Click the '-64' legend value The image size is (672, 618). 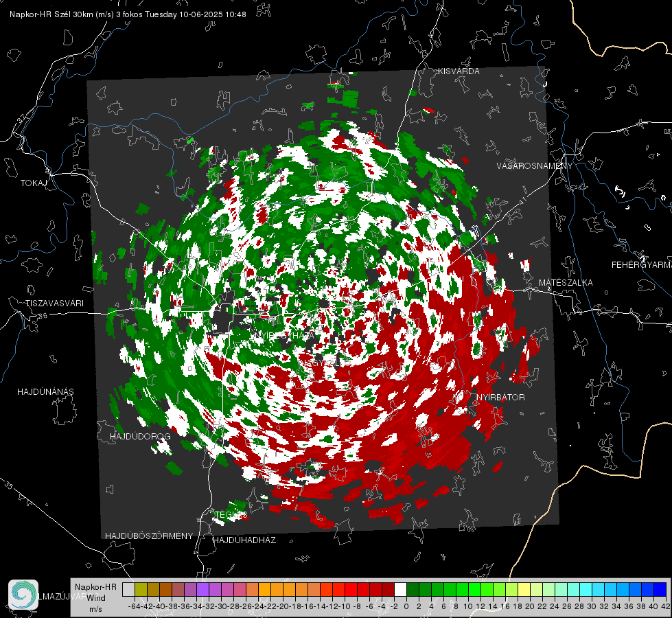(x=134, y=606)
